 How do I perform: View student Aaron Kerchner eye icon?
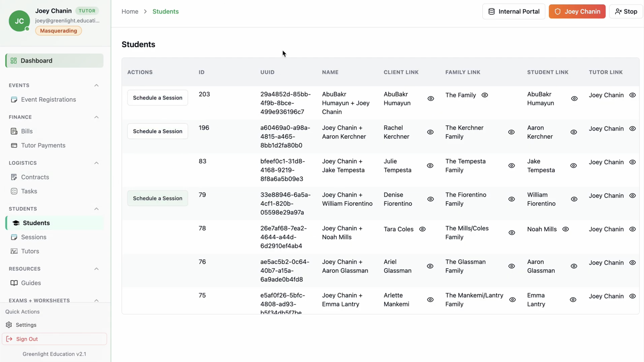coord(573,132)
